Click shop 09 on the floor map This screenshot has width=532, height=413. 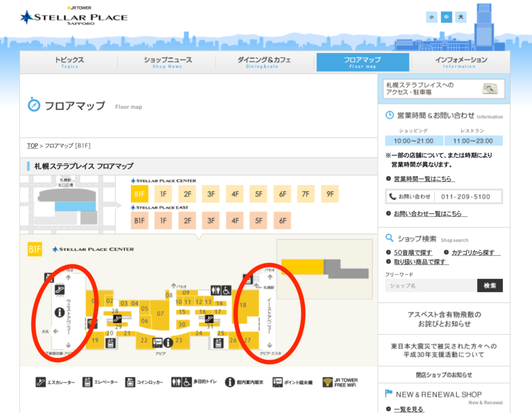[x=186, y=293]
